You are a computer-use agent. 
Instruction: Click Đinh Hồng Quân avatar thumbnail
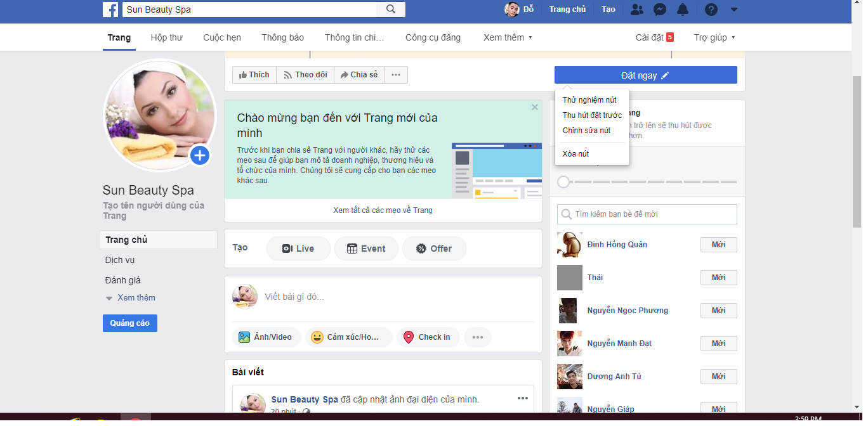[570, 245]
